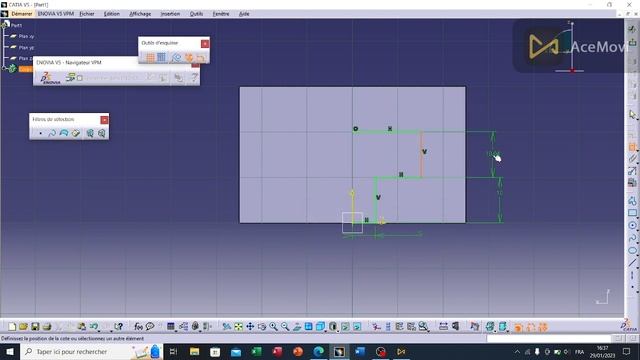Image resolution: width=640 pixels, height=360 pixels.
Task: Open the dropdown arrow beside Undo icon
Action: (99, 330)
